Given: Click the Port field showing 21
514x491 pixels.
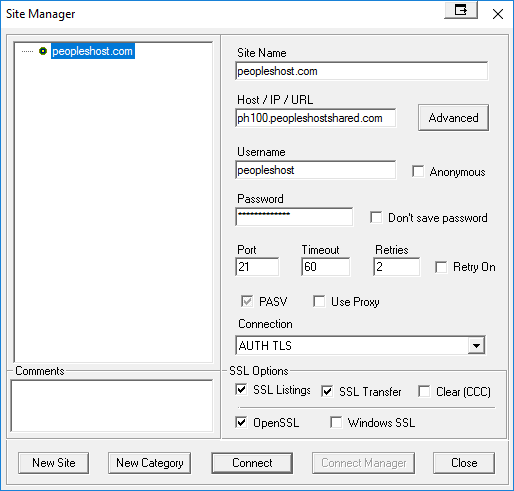Looking at the screenshot, I should (257, 267).
